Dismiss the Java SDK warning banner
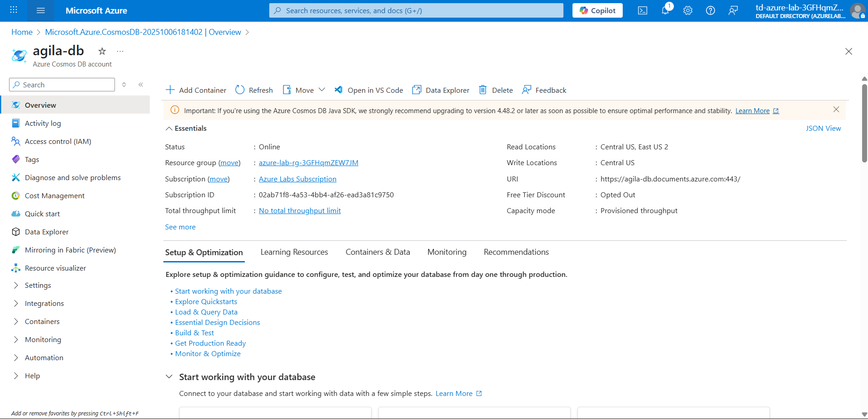The width and height of the screenshot is (868, 419). pos(836,110)
